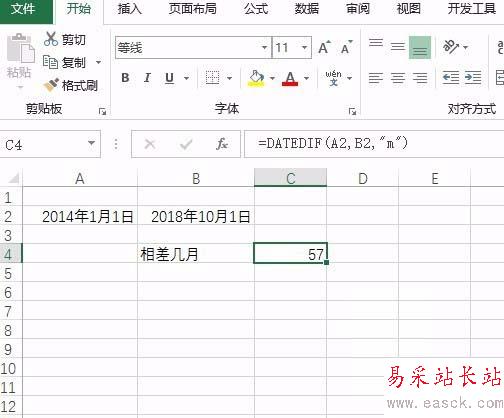Image resolution: width=504 pixels, height=418 pixels.
Task: Click insert function fx button
Action: coord(222,144)
